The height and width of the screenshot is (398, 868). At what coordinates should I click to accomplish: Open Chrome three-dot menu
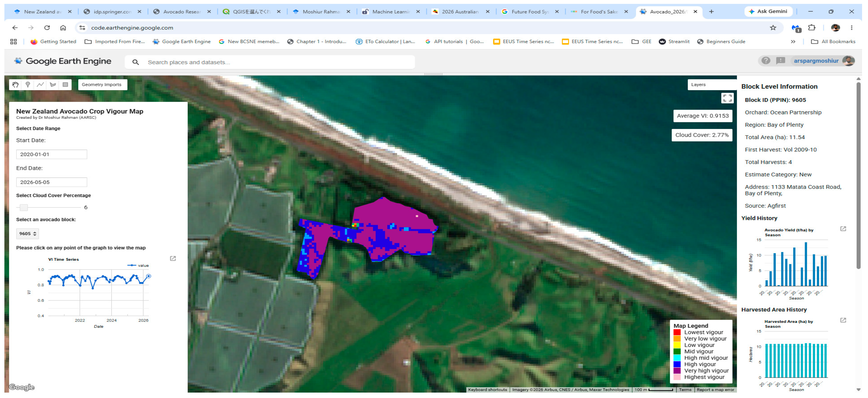[x=851, y=28]
